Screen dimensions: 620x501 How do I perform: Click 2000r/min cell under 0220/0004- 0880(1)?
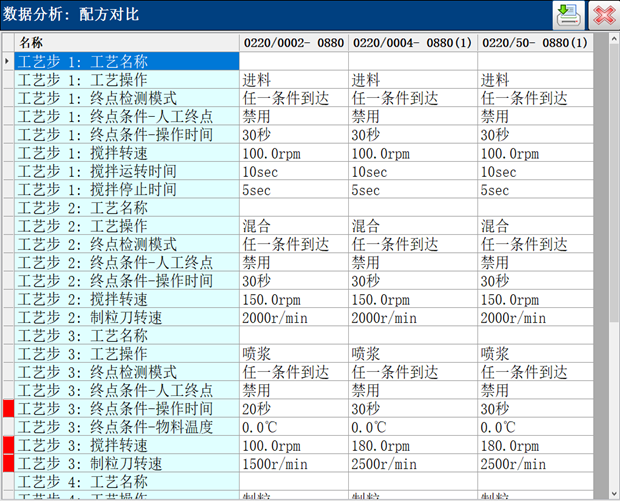click(413, 317)
